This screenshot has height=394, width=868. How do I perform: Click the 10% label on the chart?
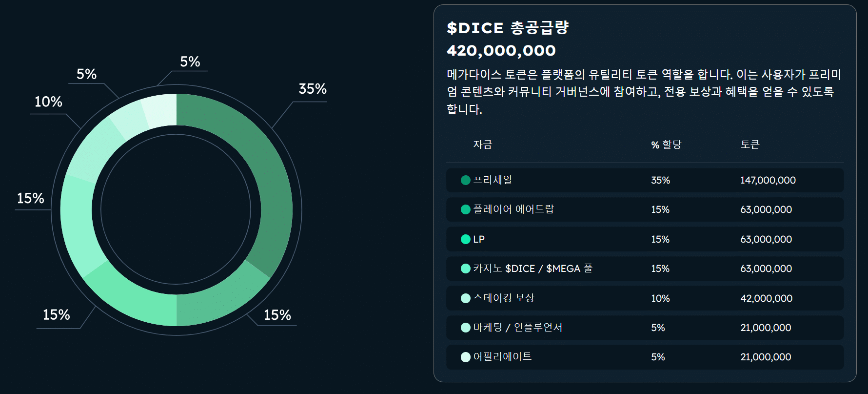(48, 102)
